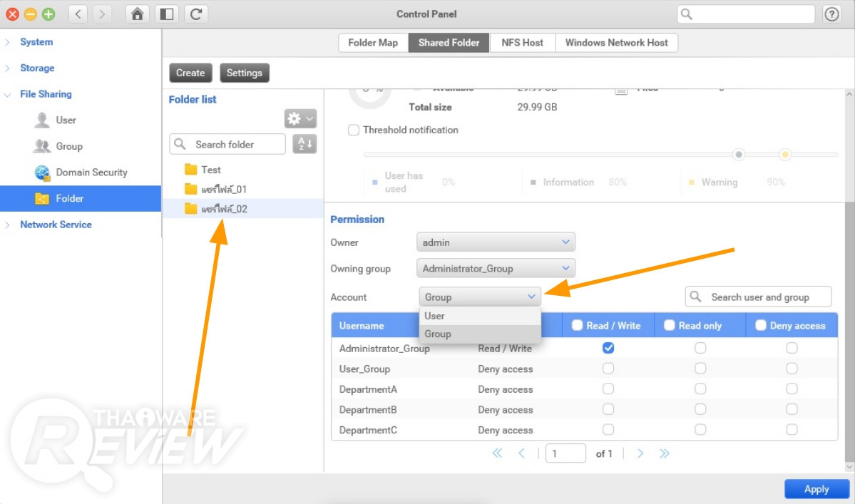The height and width of the screenshot is (504, 855).
Task: Click the top Control Panel search field
Action: click(x=745, y=14)
